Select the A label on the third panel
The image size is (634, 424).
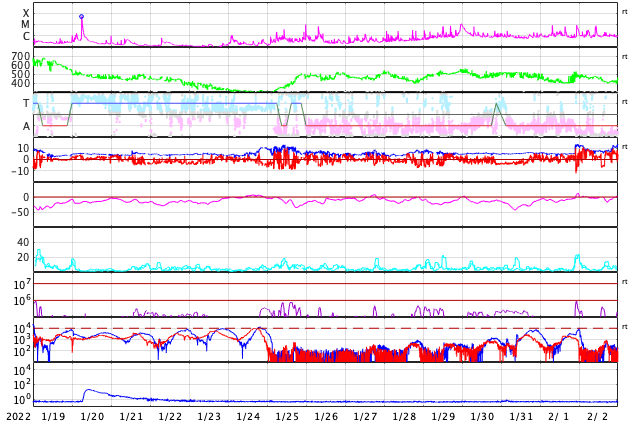tap(26, 126)
